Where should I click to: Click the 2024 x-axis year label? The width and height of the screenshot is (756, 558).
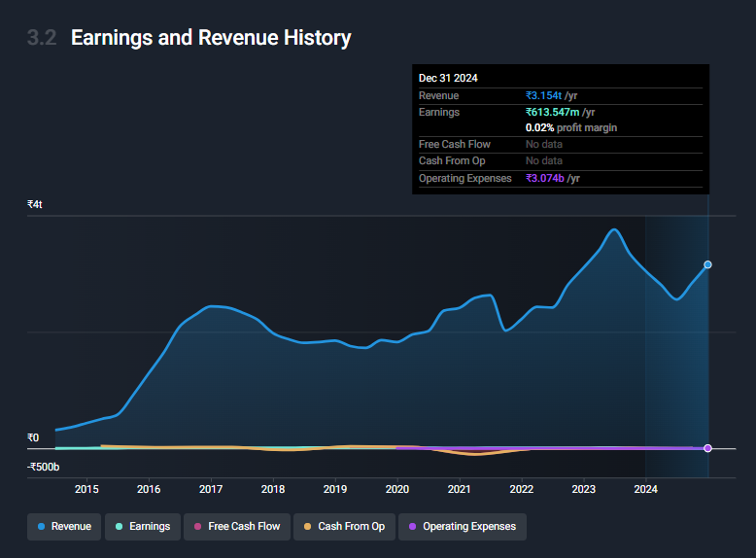pyautogui.click(x=645, y=490)
